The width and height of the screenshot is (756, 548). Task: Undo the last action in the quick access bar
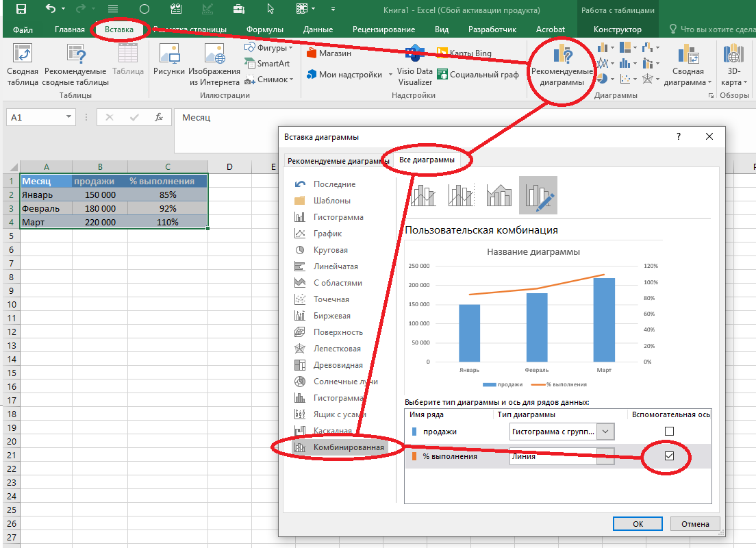[50, 9]
